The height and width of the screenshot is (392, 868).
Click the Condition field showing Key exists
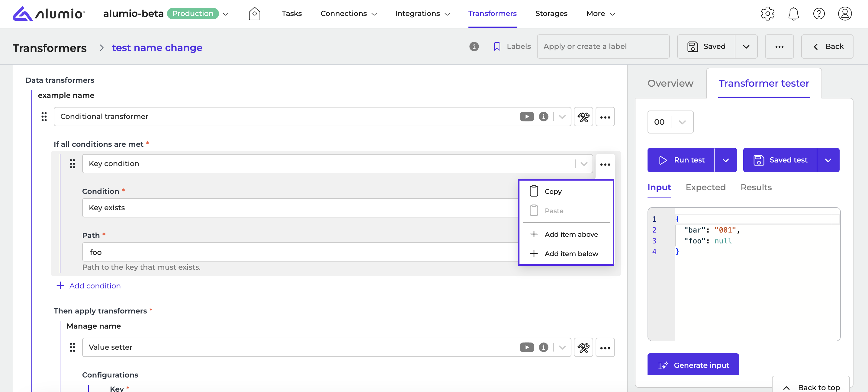[x=300, y=208]
